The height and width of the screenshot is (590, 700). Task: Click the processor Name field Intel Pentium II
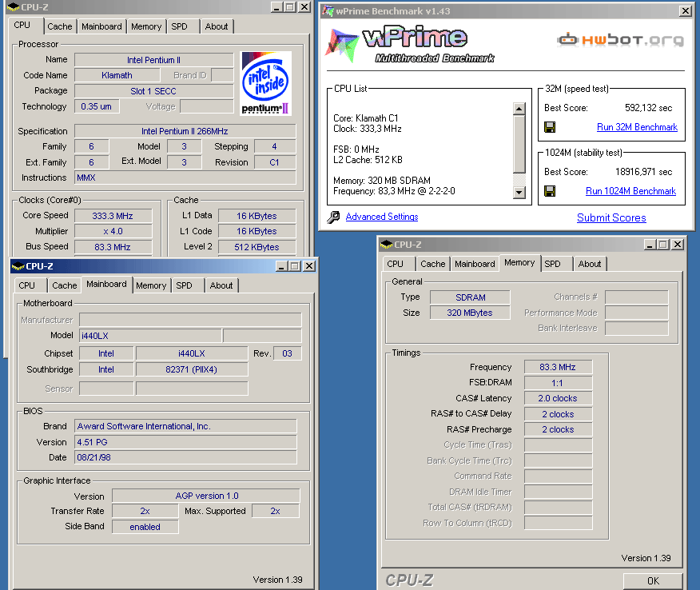pos(153,60)
